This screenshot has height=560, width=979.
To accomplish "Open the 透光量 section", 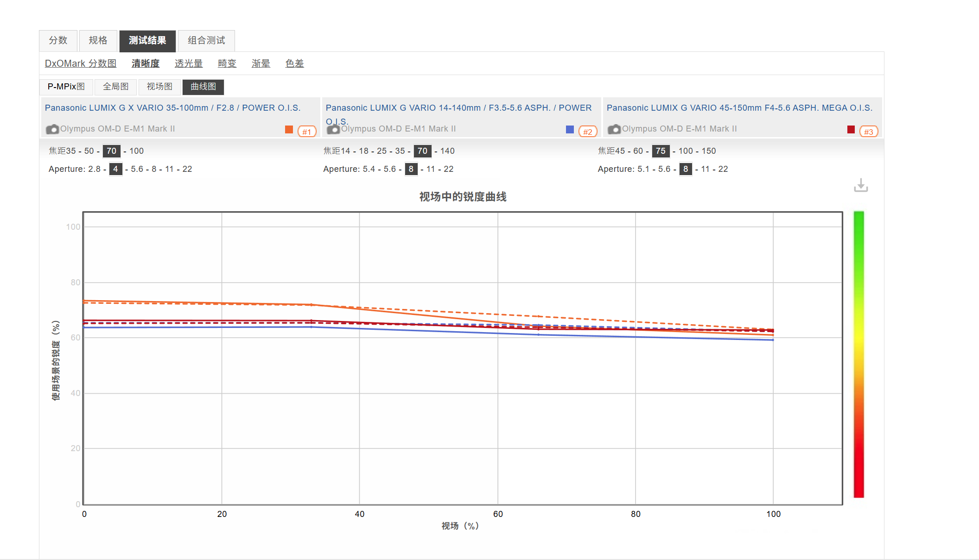I will coord(189,63).
